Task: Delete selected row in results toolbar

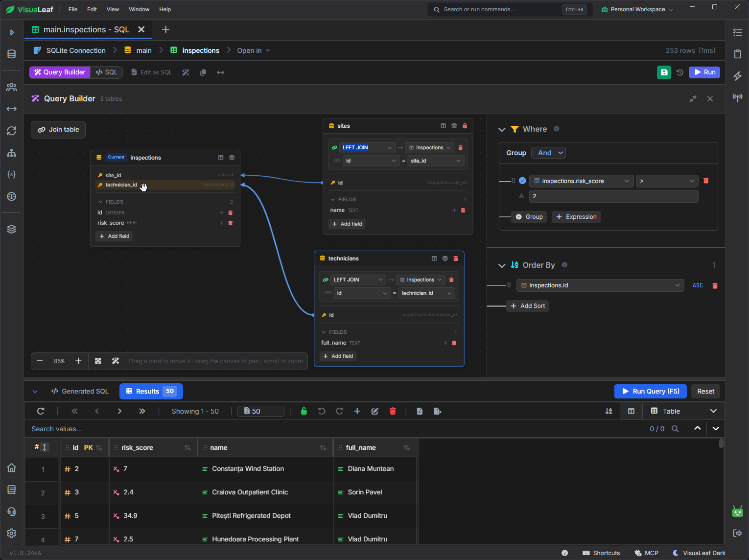Action: (x=393, y=411)
